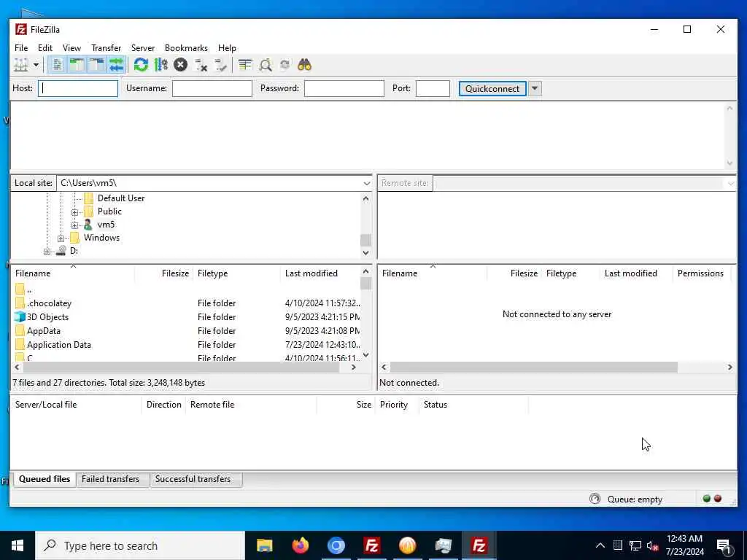Click the Quickconnect button
The height and width of the screenshot is (560, 747).
(492, 88)
